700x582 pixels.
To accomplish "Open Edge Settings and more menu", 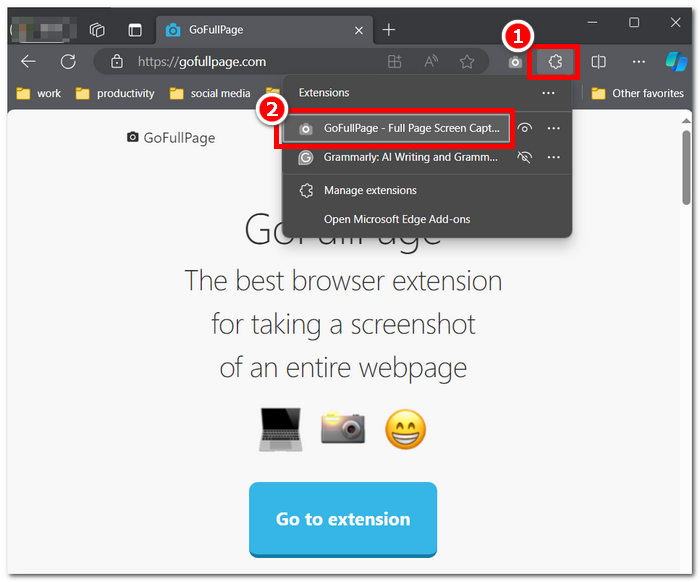I will (639, 62).
